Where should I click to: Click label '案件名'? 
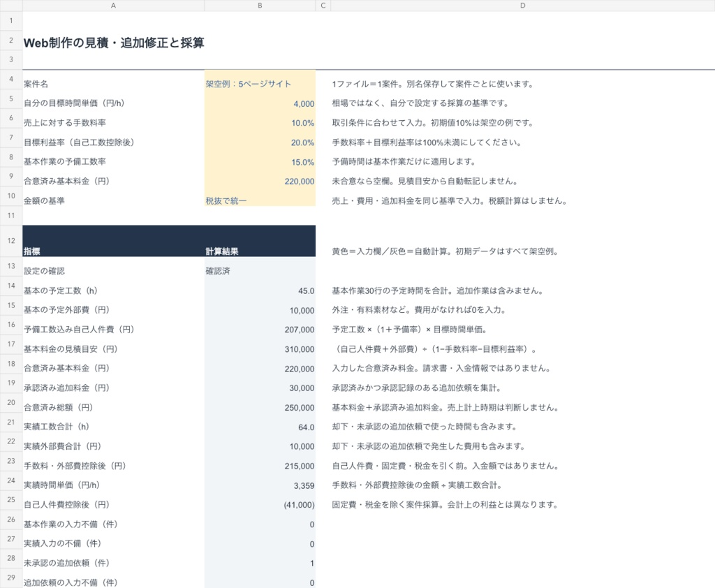point(36,84)
